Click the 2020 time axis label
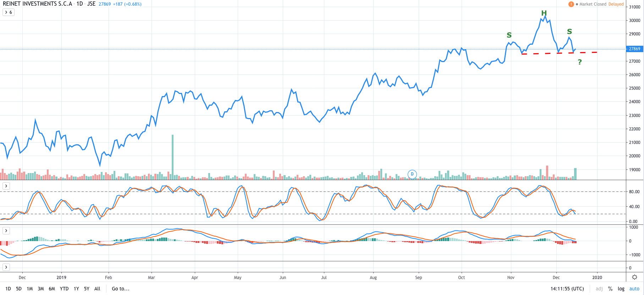The height and width of the screenshot is (295, 644). coord(597,278)
